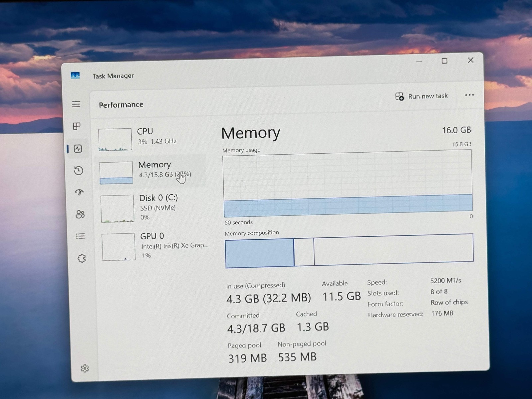Minimize the Task Manager window
The height and width of the screenshot is (399, 532).
coord(419,62)
